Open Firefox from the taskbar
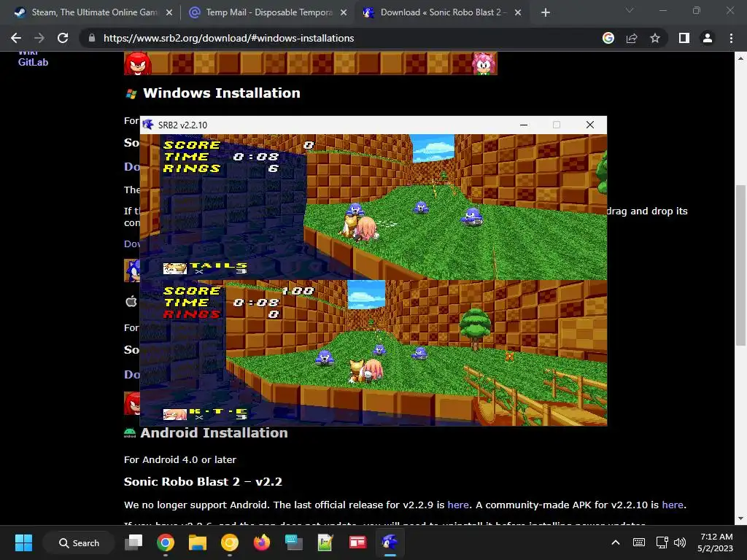 pyautogui.click(x=262, y=542)
